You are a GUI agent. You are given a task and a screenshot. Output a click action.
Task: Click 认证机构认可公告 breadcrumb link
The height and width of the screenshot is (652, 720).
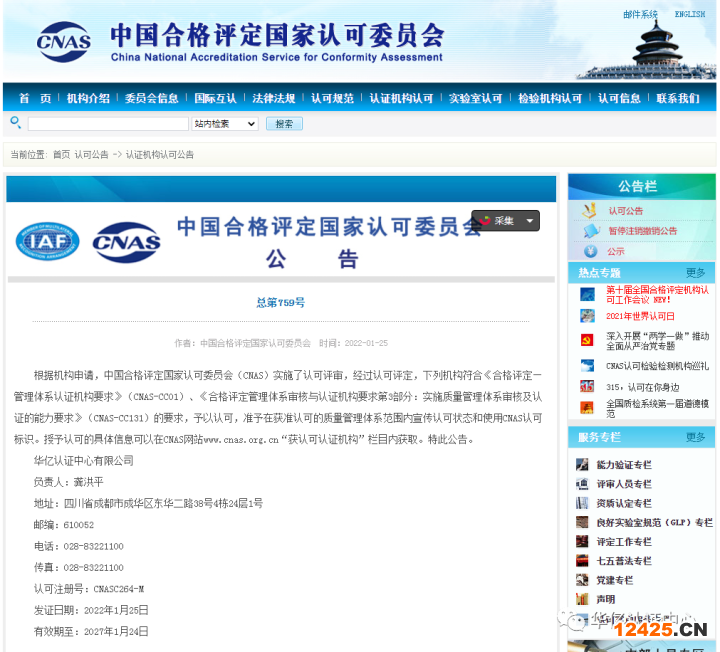click(x=160, y=155)
